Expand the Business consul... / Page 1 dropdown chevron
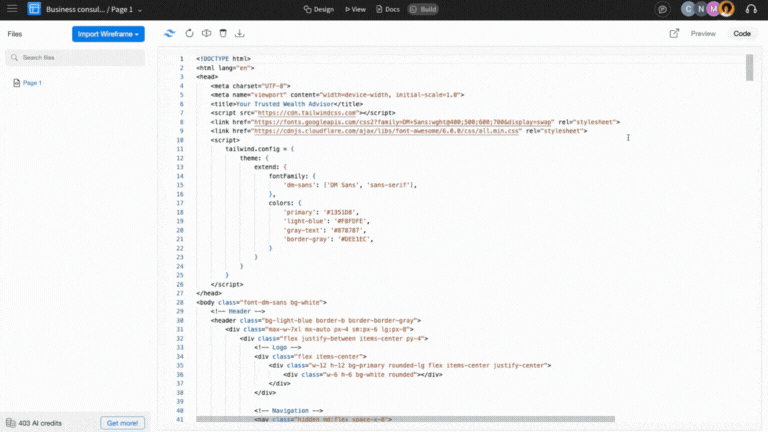The height and width of the screenshot is (432, 768). (x=140, y=10)
